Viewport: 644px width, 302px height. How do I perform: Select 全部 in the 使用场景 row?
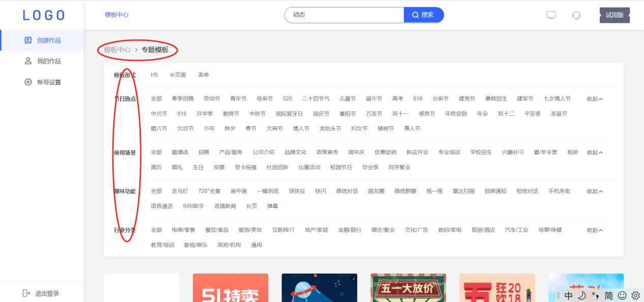(157, 152)
